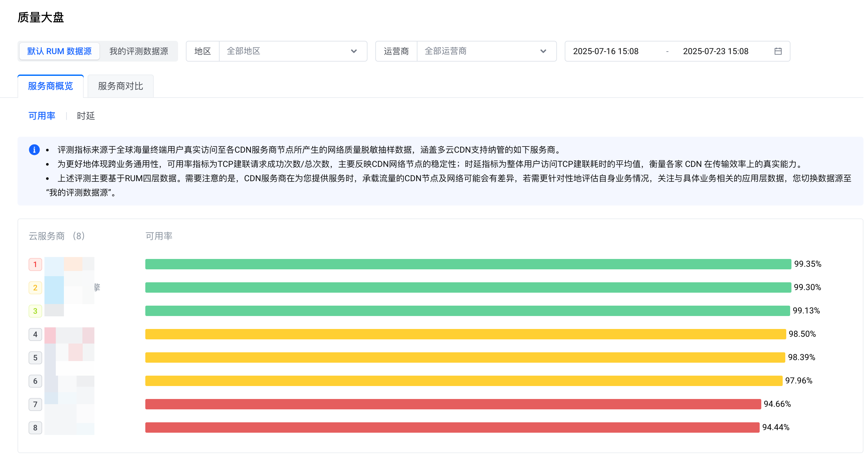This screenshot has height=457, width=868.
Task: Click the green 99.35% availability bar
Action: (468, 264)
